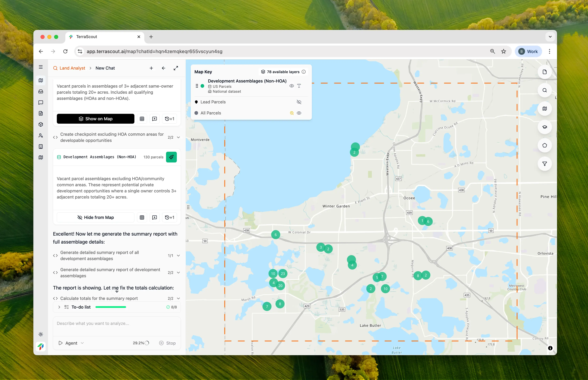Image resolution: width=588 pixels, height=380 pixels.
Task: Click layer label text T icon
Action: (x=299, y=86)
